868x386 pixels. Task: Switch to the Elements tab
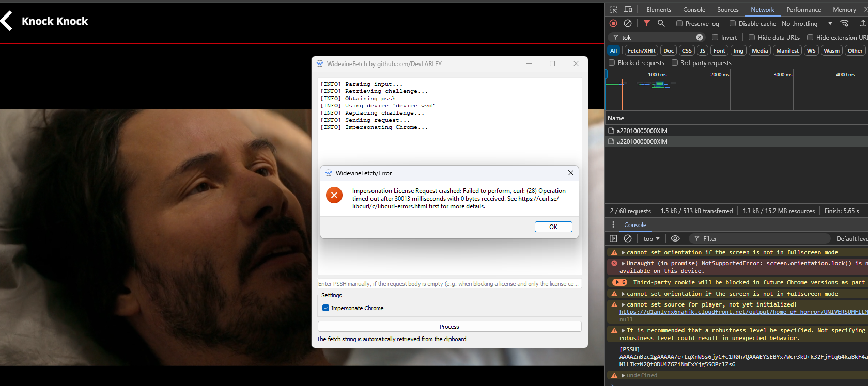pyautogui.click(x=659, y=10)
